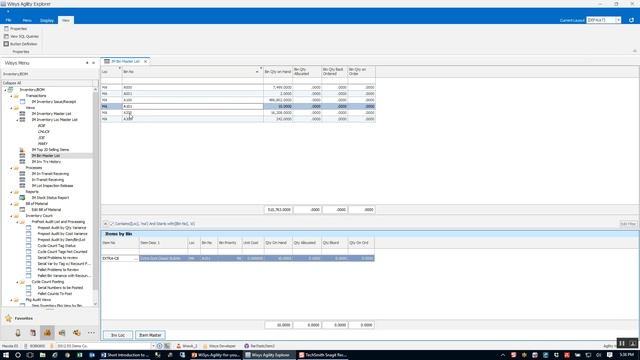Click the Collapse All button
Image resolution: width=640 pixels, height=360 pixels.
pyautogui.click(x=48, y=83)
